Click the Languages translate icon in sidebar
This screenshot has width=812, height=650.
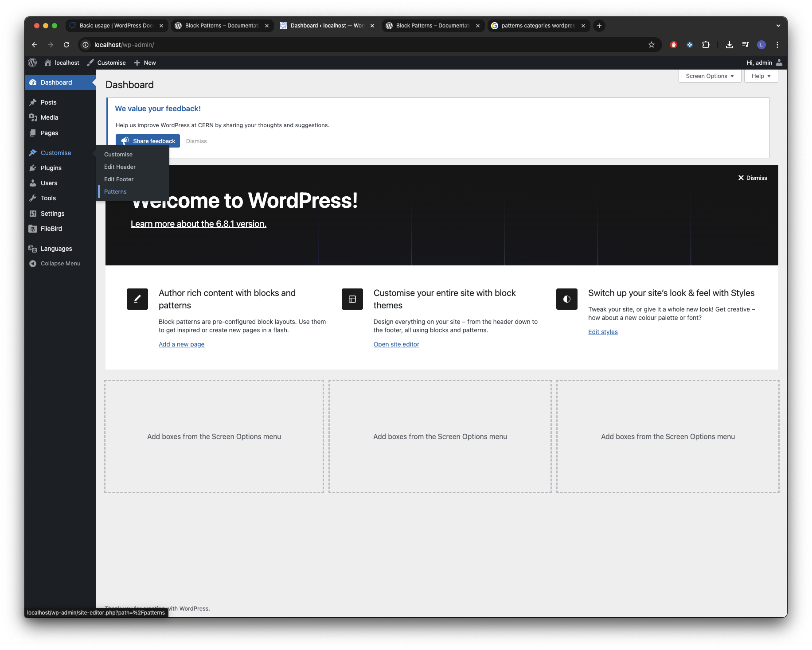[33, 249]
